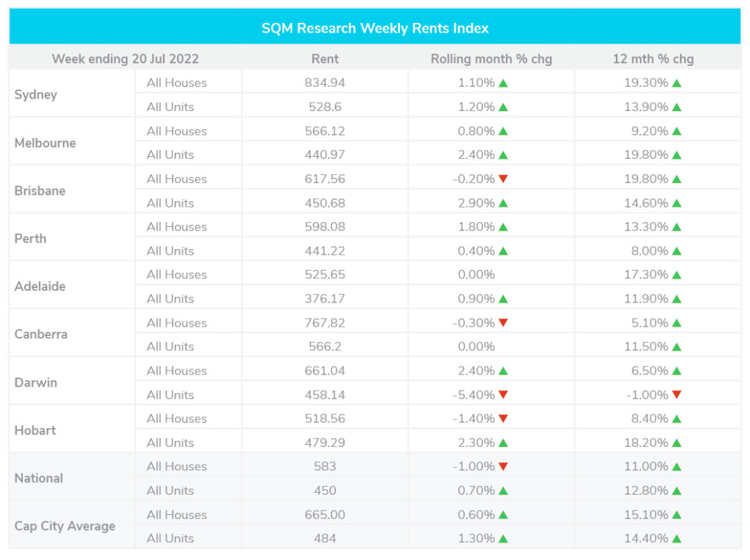Click the red arrow in Darwin All Units 12 mth cell
Image resolution: width=750 pixels, height=560 pixels.
tap(676, 395)
